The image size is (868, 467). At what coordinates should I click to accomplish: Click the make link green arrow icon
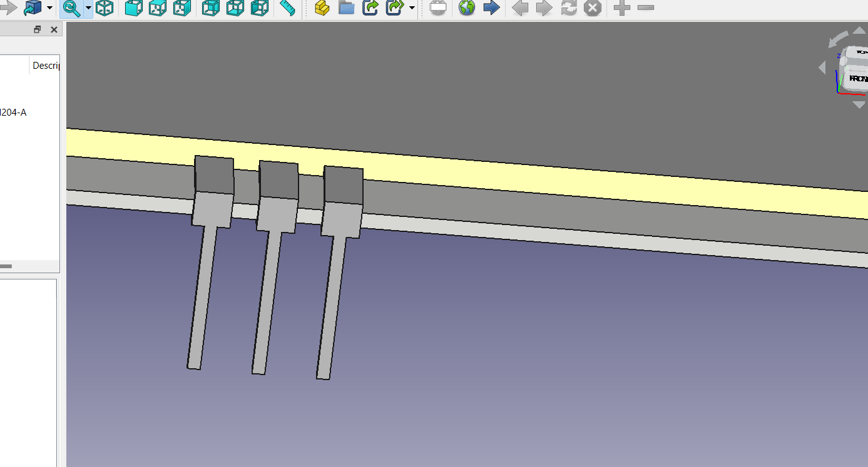click(370, 8)
